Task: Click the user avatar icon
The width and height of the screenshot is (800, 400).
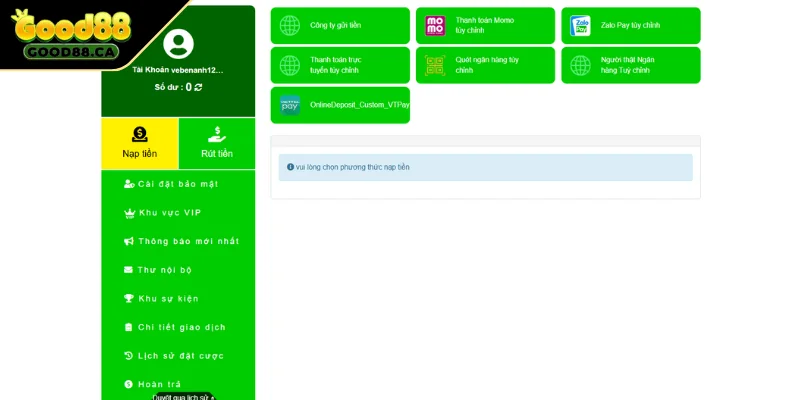Action: [x=178, y=43]
